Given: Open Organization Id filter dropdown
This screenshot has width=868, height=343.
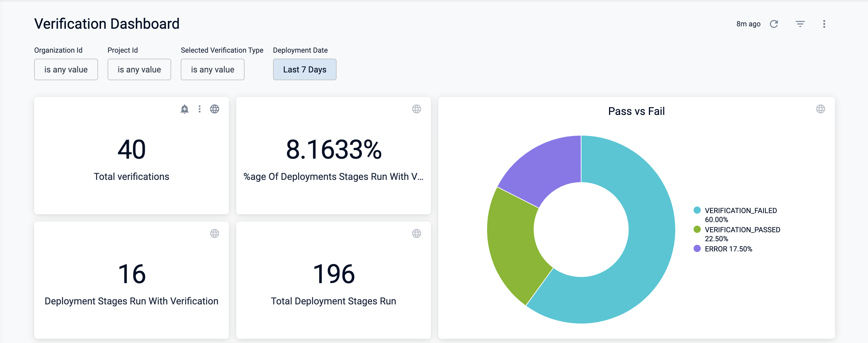Looking at the screenshot, I should click(x=66, y=69).
